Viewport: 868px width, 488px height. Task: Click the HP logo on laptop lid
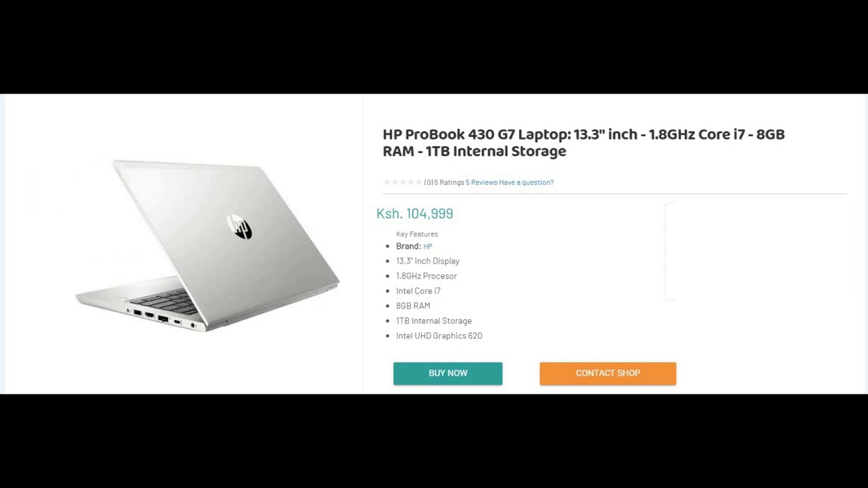tap(239, 227)
